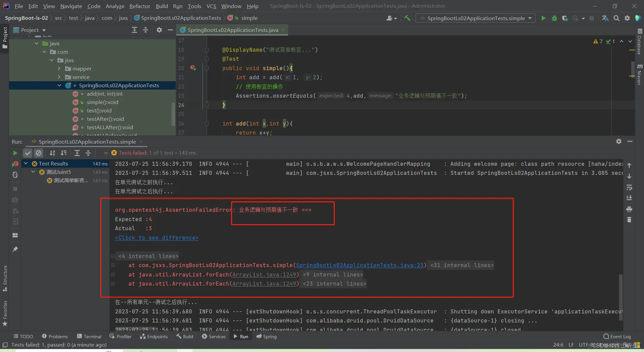
Task: Collapse the Test Results node
Action: [x=26, y=163]
